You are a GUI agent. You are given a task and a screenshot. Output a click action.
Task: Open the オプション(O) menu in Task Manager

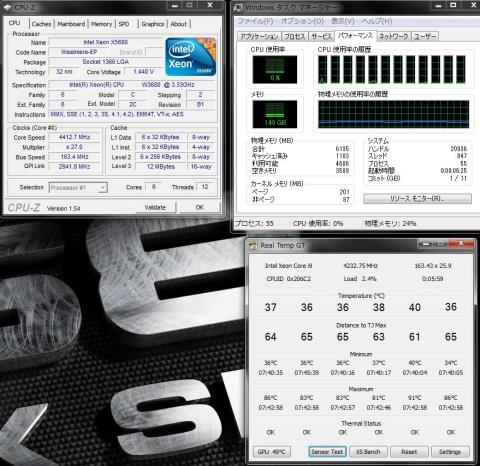302,21
